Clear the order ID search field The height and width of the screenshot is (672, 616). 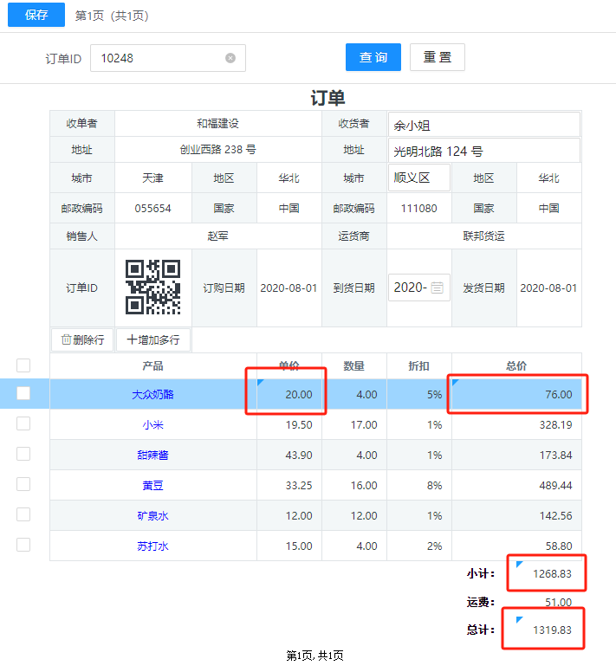click(x=230, y=58)
